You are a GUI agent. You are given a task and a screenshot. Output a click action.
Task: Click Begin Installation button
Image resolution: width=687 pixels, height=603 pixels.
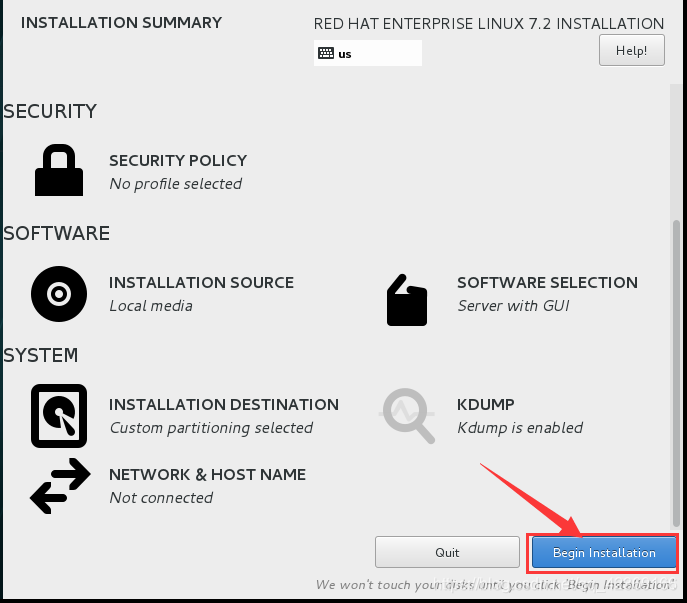coord(604,553)
